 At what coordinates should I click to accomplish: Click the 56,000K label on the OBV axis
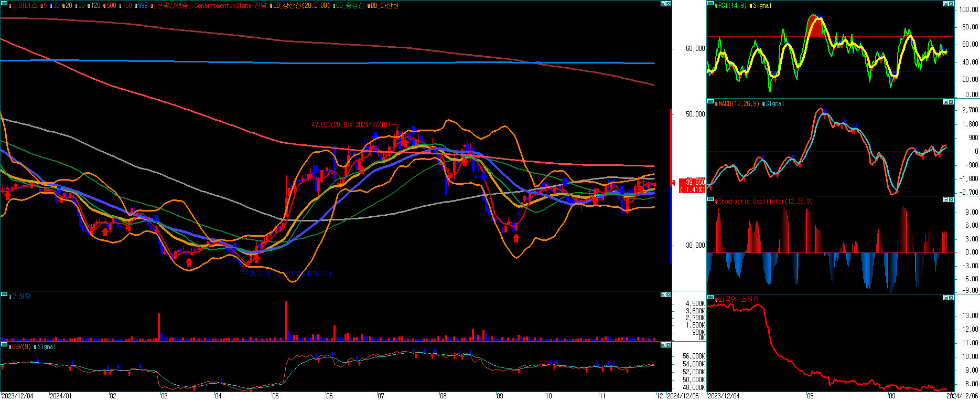click(x=694, y=356)
